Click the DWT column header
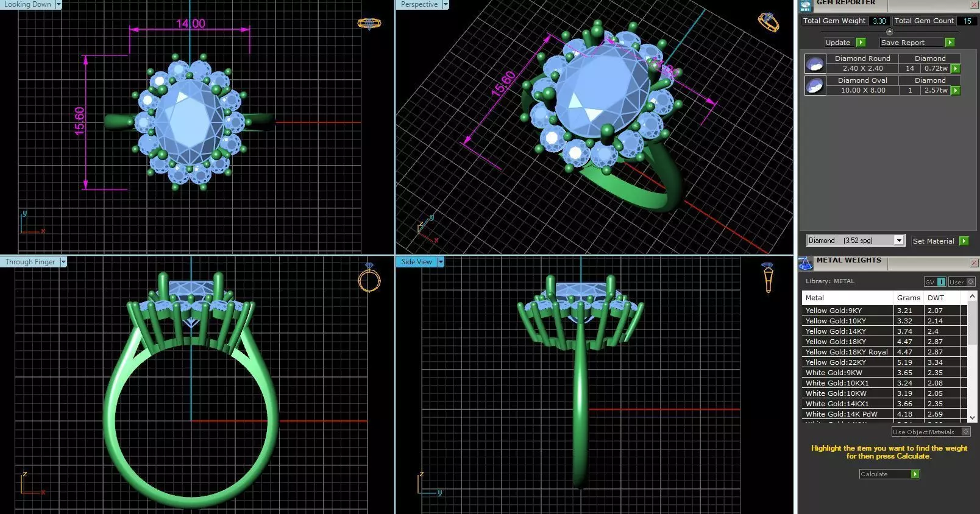 [x=942, y=298]
